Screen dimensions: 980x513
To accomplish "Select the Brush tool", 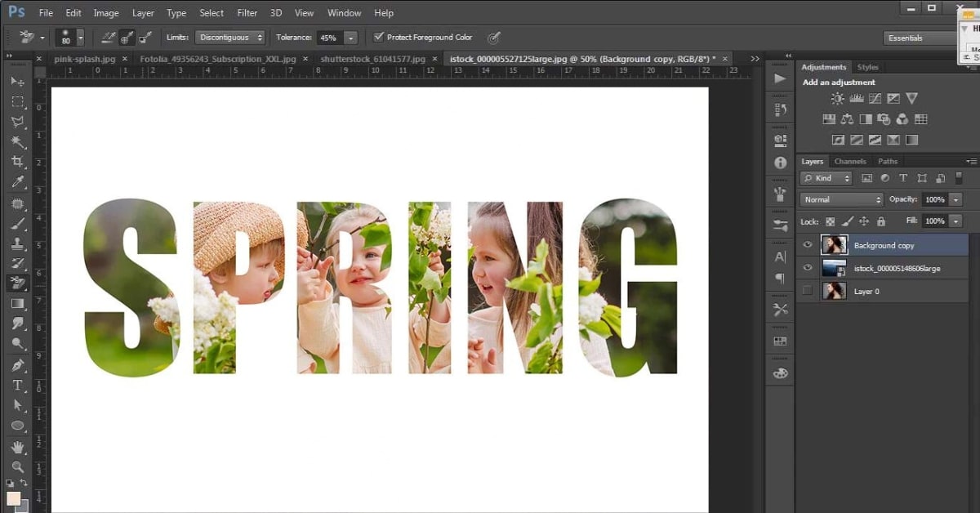I will 17,223.
